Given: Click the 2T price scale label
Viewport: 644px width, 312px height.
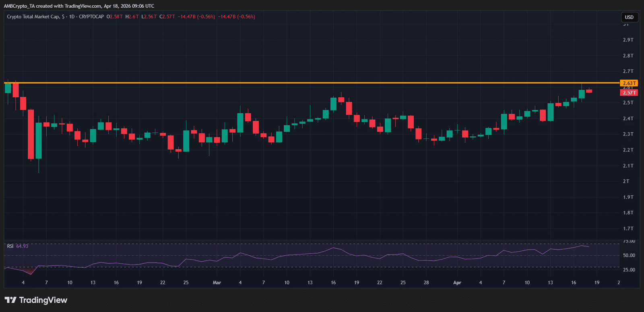Looking at the screenshot, I should [x=626, y=181].
